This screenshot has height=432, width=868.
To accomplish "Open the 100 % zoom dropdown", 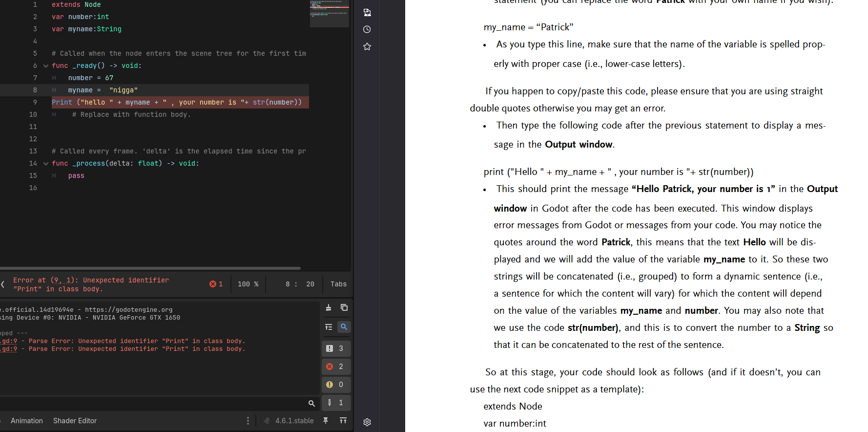I will click(x=248, y=284).
